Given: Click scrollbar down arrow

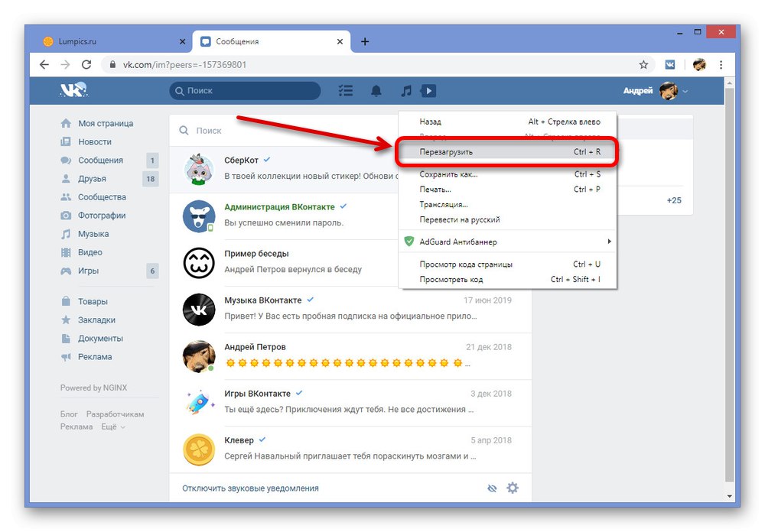Looking at the screenshot, I should (x=729, y=496).
